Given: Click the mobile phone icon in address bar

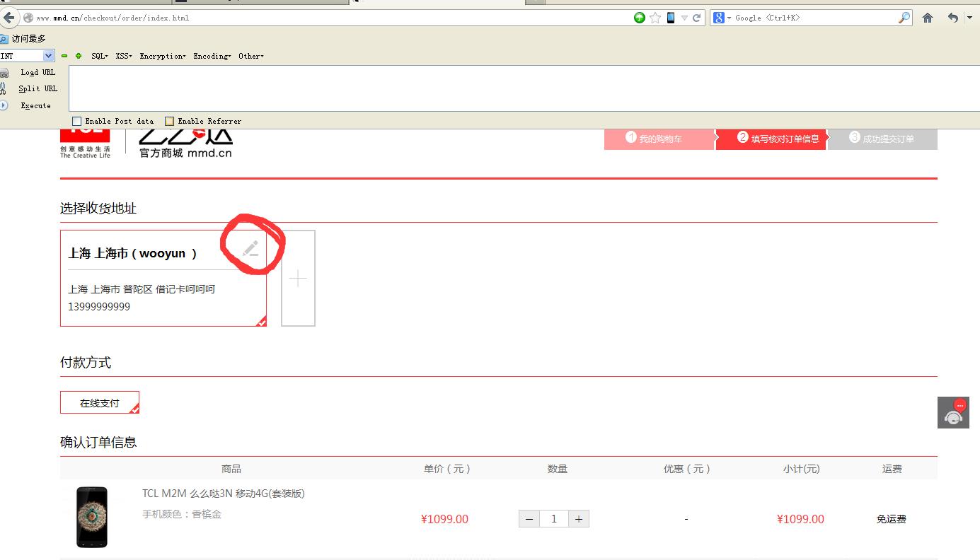Looking at the screenshot, I should 671,18.
